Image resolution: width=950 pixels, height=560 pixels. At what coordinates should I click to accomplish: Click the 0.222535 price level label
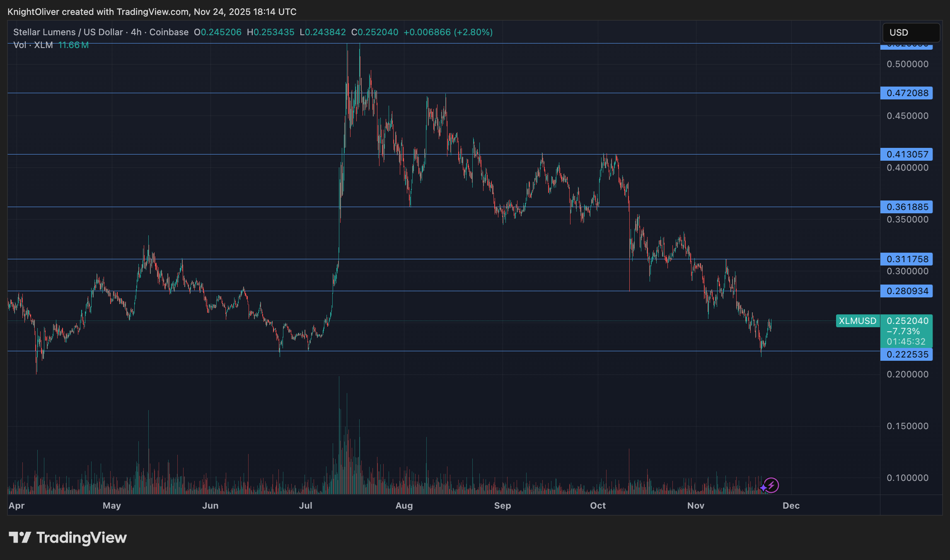click(906, 355)
